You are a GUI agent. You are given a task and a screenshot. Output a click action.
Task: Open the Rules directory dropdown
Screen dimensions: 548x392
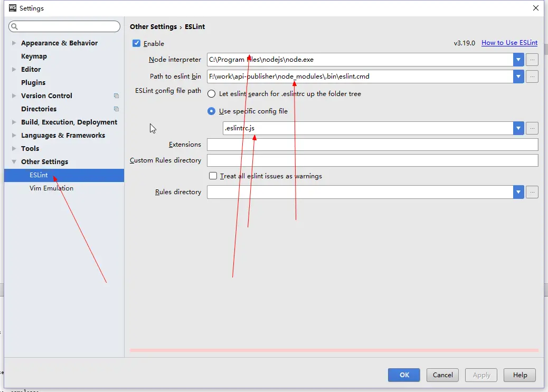(x=518, y=192)
